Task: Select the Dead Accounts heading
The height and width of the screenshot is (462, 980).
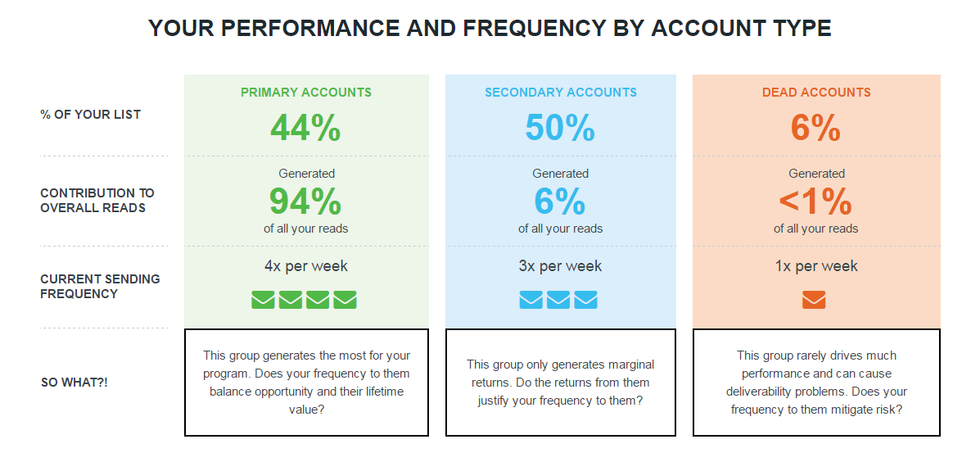Action: tap(816, 93)
